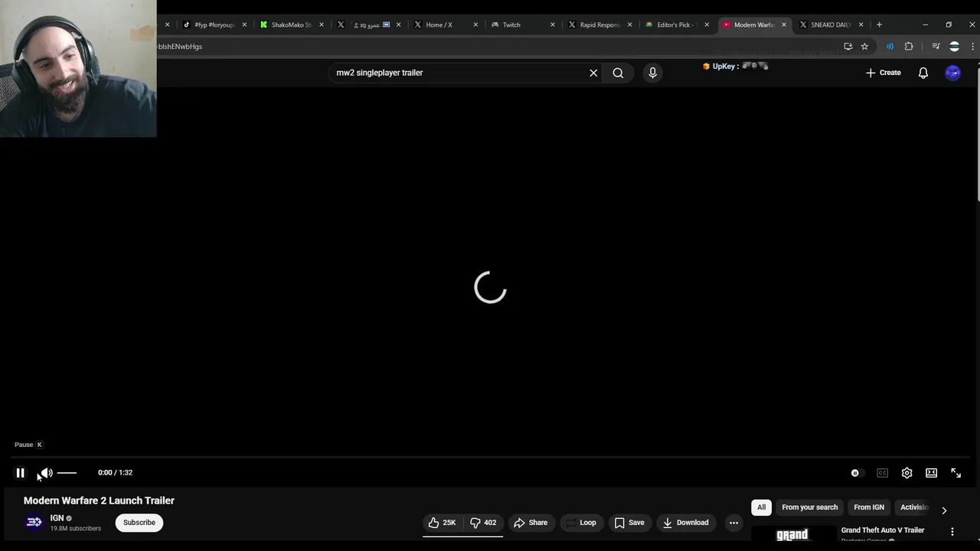Share the video
Image resolution: width=980 pixels, height=551 pixels.
point(531,523)
